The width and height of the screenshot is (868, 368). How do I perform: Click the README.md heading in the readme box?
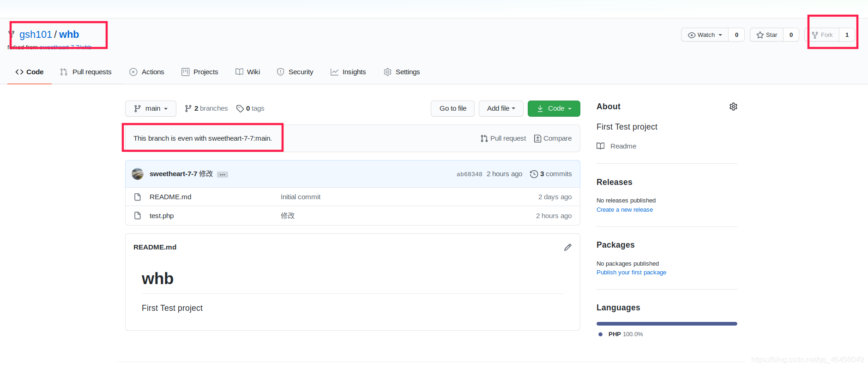click(x=155, y=247)
